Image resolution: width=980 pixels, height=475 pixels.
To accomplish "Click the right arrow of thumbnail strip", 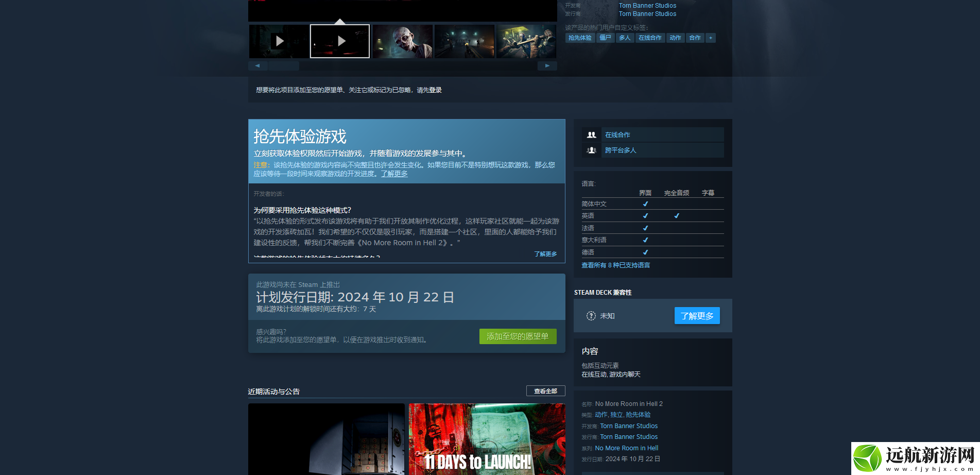I will pos(547,66).
